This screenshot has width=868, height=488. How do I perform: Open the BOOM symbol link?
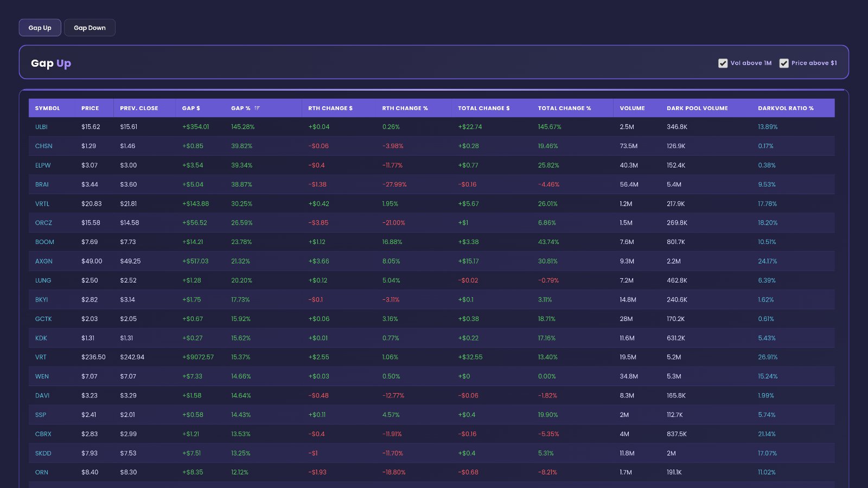point(44,242)
